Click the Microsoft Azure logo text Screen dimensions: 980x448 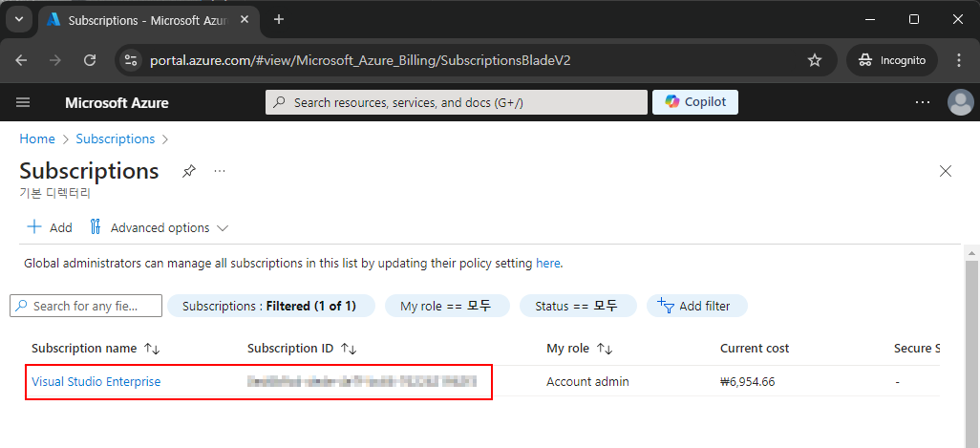click(x=117, y=102)
